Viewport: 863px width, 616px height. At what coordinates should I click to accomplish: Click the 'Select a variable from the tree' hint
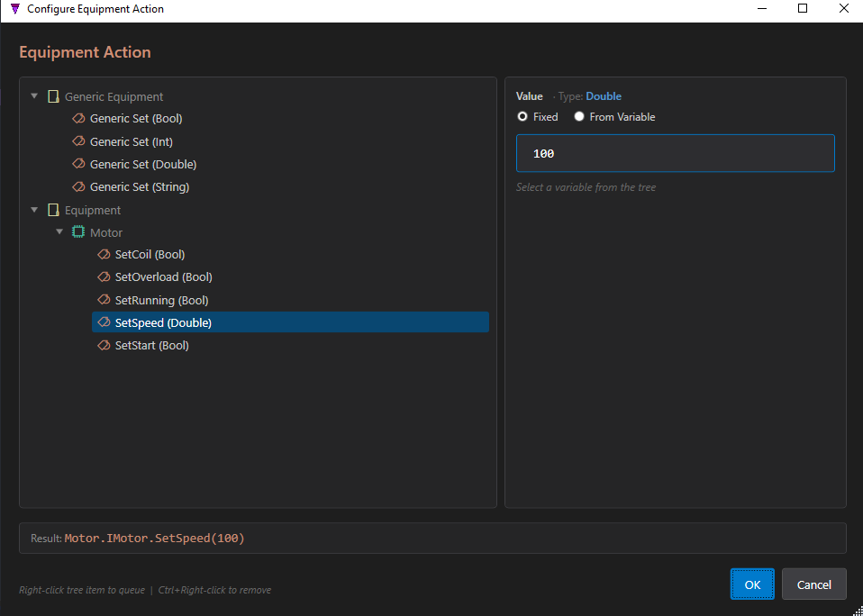[x=586, y=187]
